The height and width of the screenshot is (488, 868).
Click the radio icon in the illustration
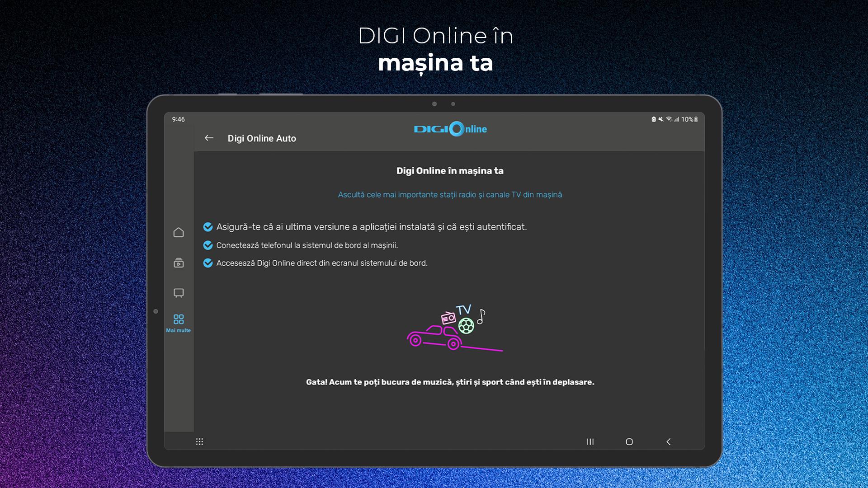coord(448,318)
